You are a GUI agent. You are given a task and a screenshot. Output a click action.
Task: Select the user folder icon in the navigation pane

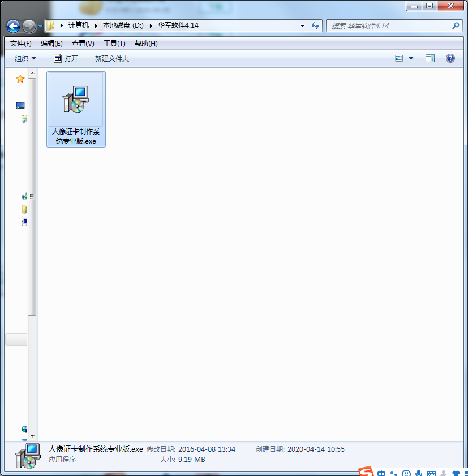click(24, 209)
